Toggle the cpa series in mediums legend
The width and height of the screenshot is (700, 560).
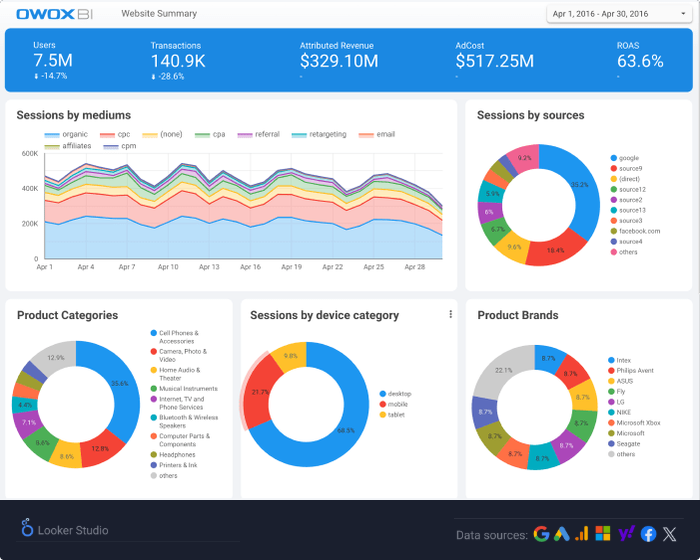tap(210, 134)
